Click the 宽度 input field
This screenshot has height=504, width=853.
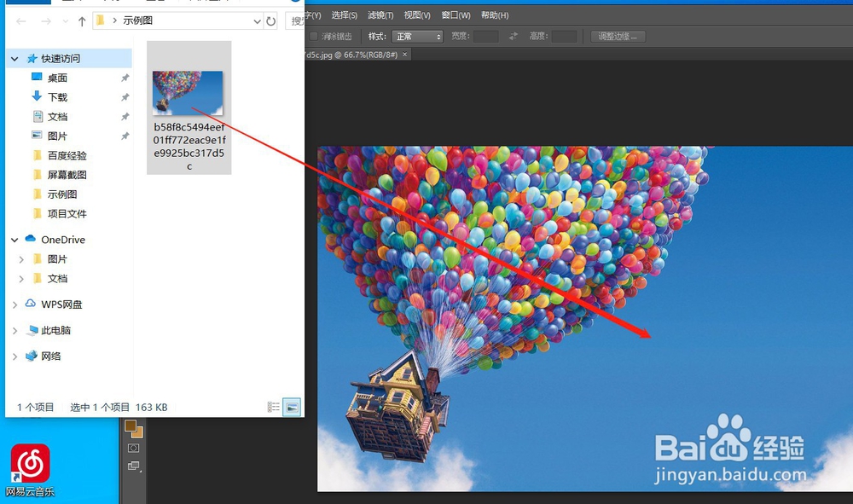tap(486, 37)
